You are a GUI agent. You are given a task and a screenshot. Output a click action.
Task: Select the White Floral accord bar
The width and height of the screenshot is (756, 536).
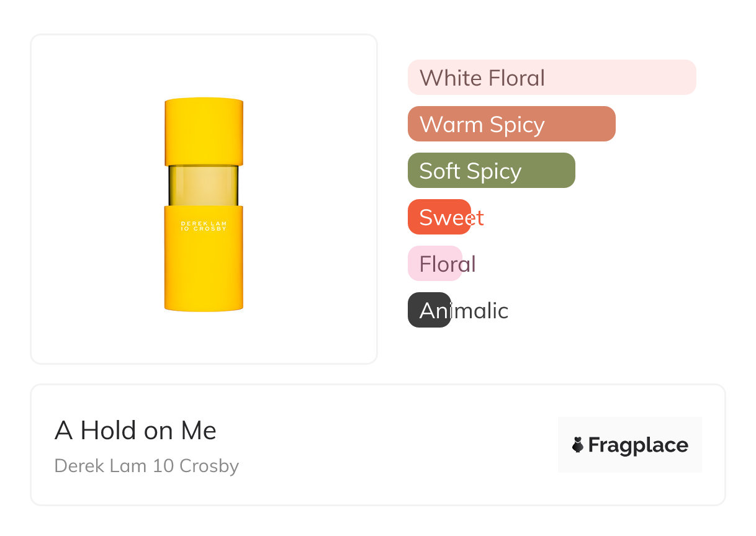[552, 78]
